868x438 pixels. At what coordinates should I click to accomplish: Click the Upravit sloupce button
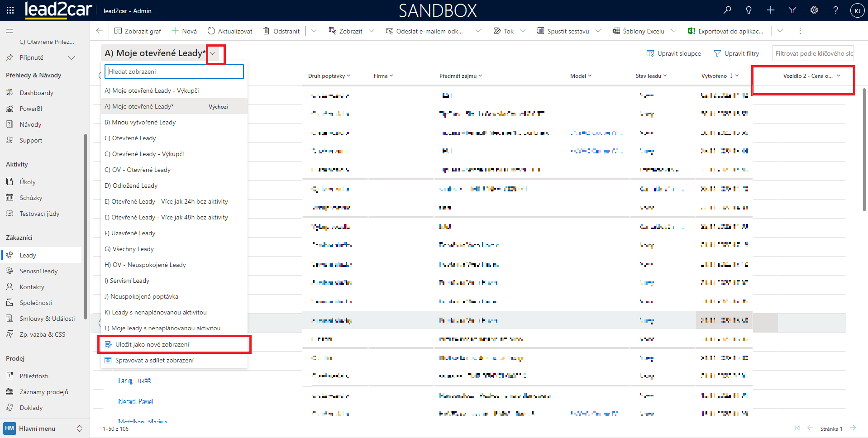pyautogui.click(x=674, y=53)
